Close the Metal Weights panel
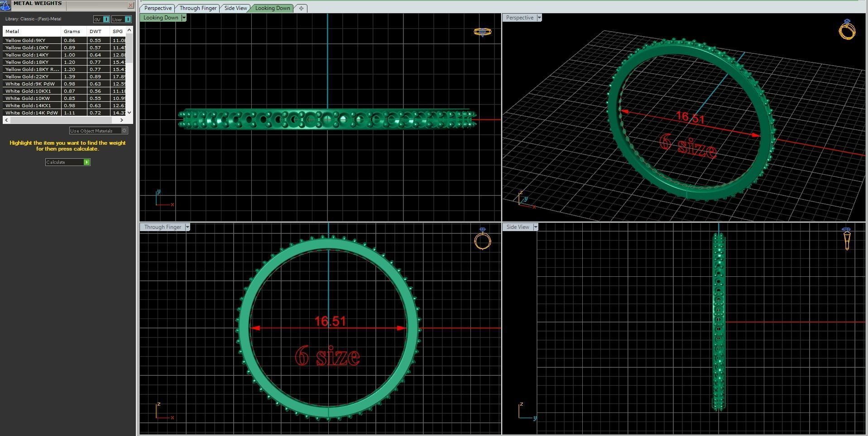This screenshot has width=868, height=436. coord(130,5)
